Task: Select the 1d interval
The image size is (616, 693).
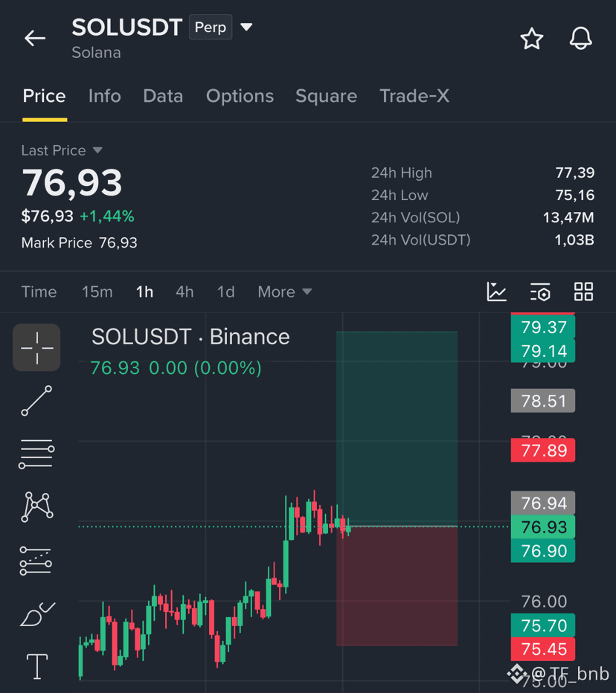Action: point(225,291)
